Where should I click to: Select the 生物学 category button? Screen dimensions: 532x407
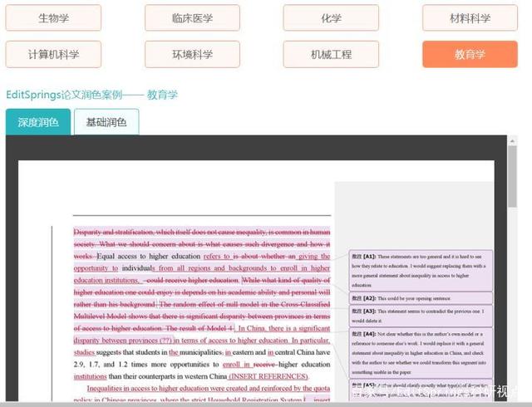point(53,17)
